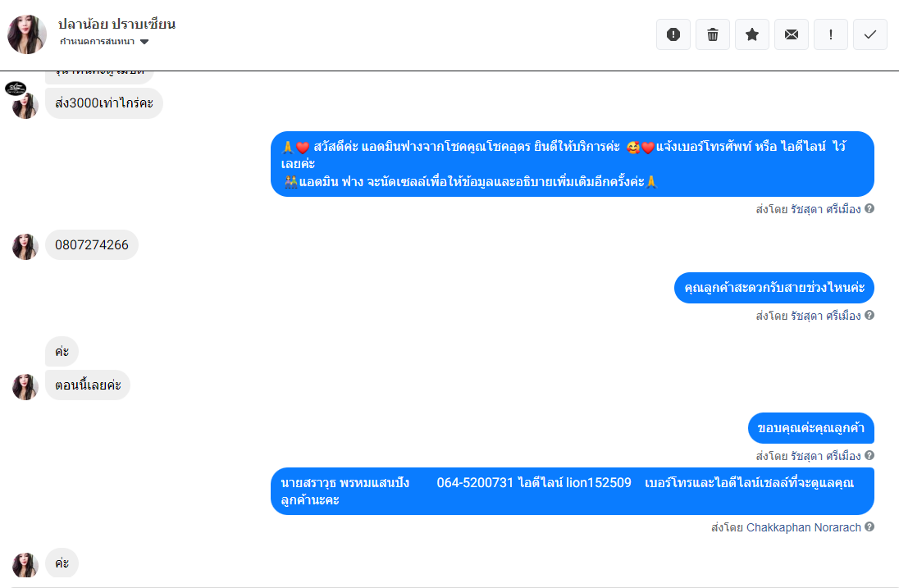Screen dimensions: 899x588
Task: Click help icon under ขอบคุณค่ะคุณลูกค้า message
Action: (869, 455)
